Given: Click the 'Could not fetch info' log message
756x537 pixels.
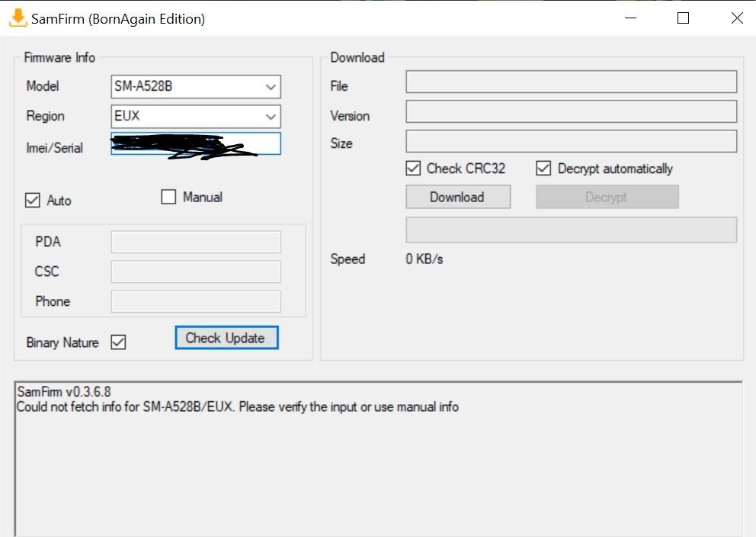Looking at the screenshot, I should coord(238,407).
